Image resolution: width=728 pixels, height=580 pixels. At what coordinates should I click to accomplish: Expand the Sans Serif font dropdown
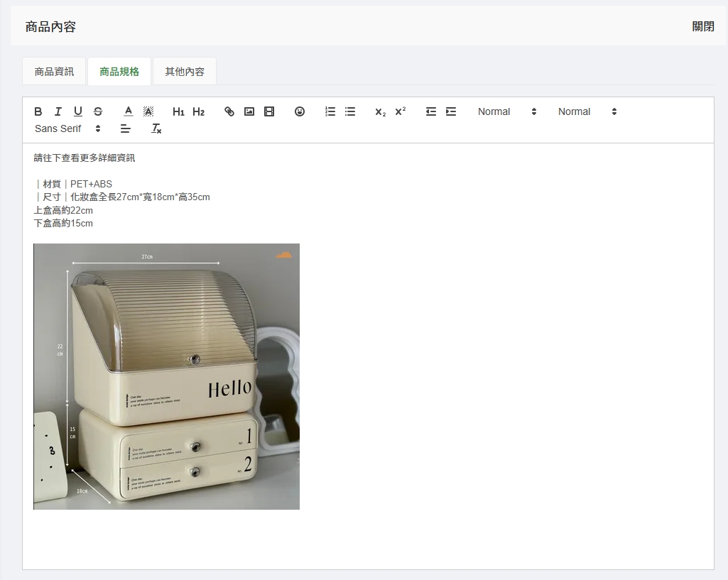pos(67,128)
